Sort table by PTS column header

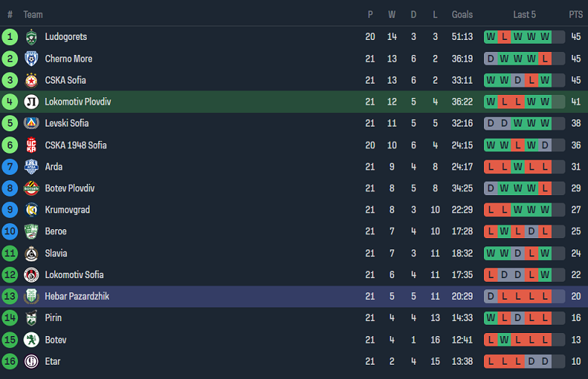[575, 14]
